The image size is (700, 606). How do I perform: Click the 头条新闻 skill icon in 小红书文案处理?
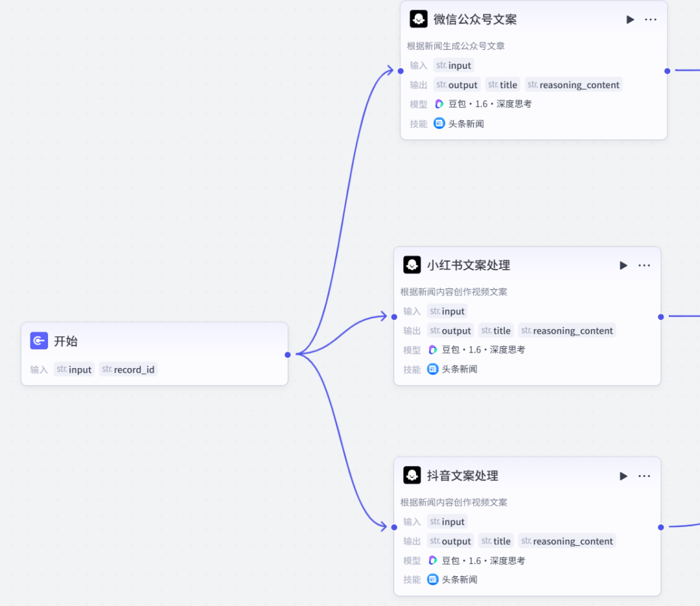pos(433,368)
